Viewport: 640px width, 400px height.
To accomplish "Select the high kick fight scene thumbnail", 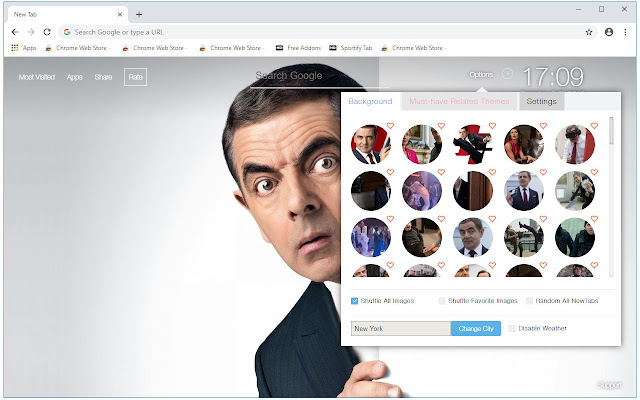I will click(x=524, y=238).
